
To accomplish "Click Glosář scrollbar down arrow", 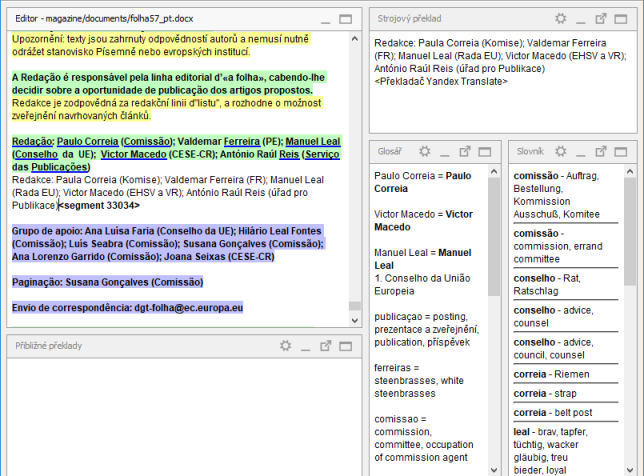I will click(x=494, y=470).
